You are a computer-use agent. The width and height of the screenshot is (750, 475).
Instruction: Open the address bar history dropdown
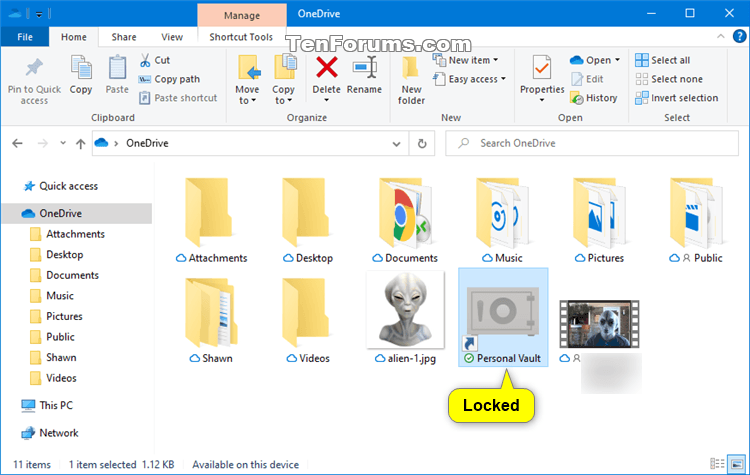pos(397,144)
